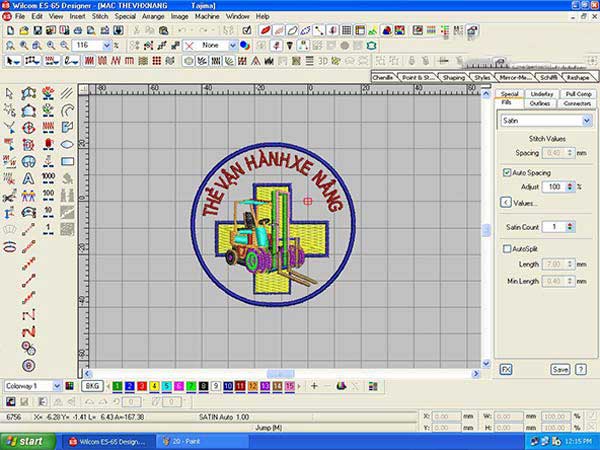Viewport: 600px width, 450px height.
Task: Click the Windows Start button
Action: (26, 440)
